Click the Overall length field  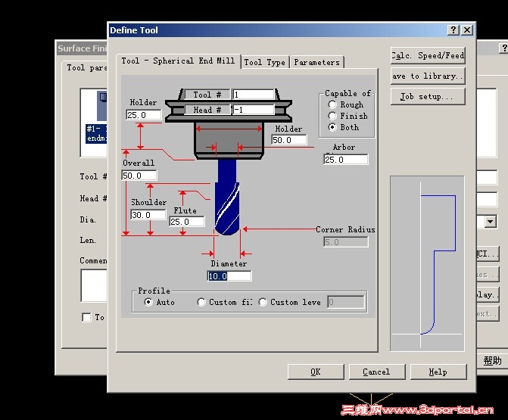pos(139,176)
